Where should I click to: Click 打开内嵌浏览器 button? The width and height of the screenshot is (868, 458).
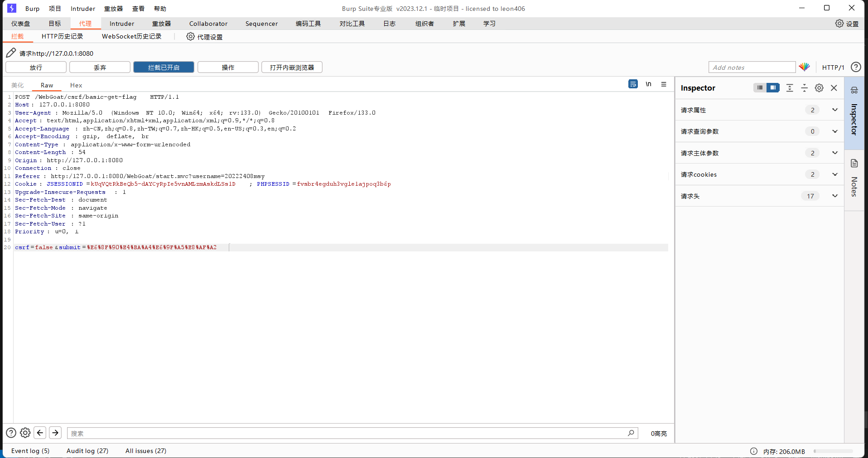[x=292, y=67]
